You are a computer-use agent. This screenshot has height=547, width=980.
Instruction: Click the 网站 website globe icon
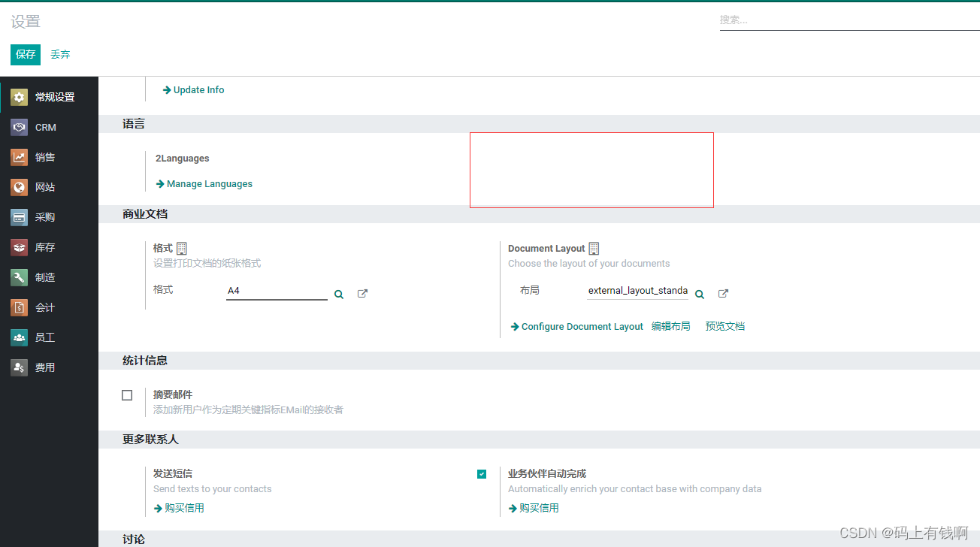pyautogui.click(x=18, y=186)
